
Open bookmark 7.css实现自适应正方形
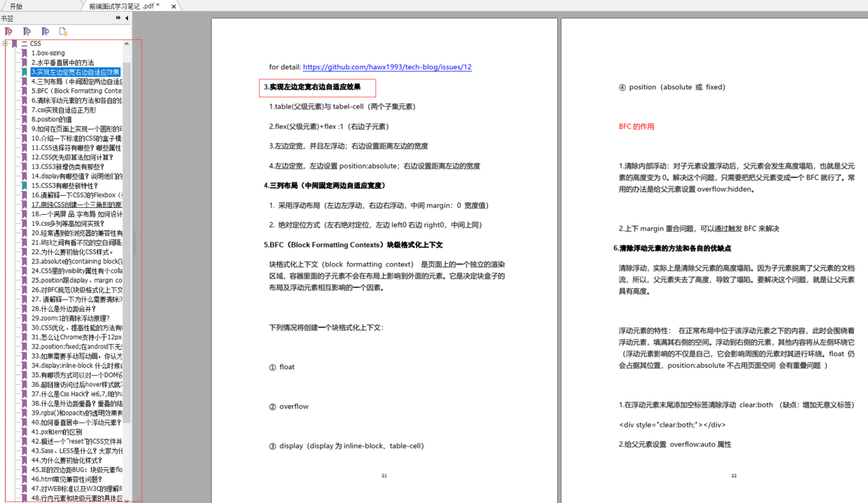click(x=64, y=110)
